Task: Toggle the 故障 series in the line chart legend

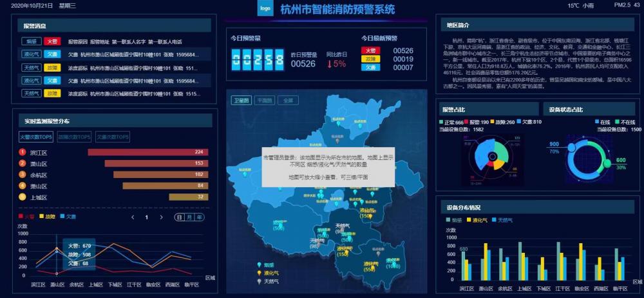Action: (x=48, y=217)
